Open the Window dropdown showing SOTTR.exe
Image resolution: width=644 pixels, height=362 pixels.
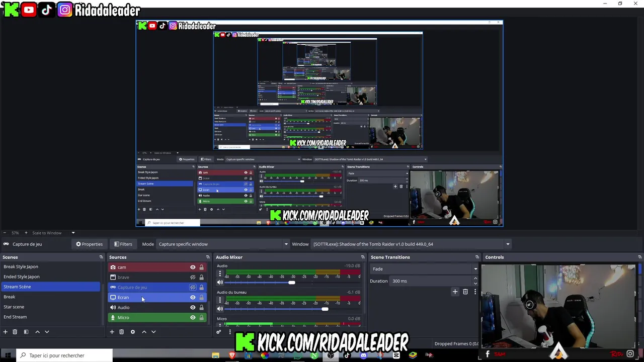pyautogui.click(x=411, y=244)
